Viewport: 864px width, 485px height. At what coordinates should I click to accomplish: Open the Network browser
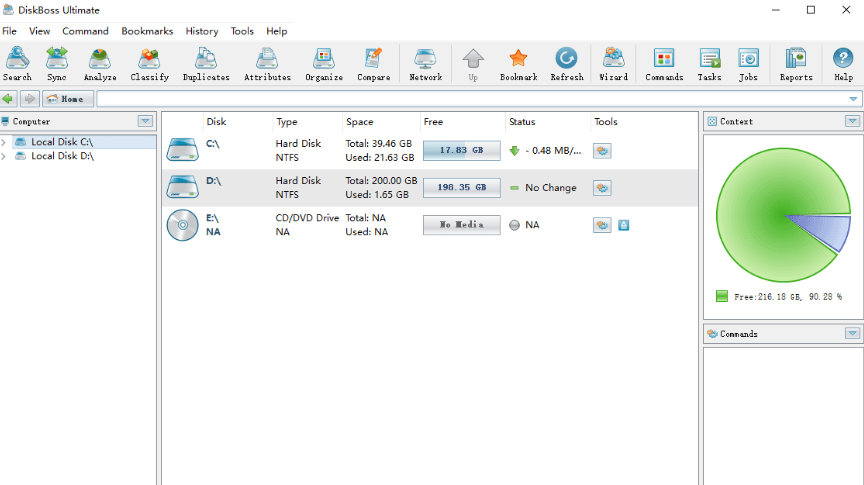[425, 64]
